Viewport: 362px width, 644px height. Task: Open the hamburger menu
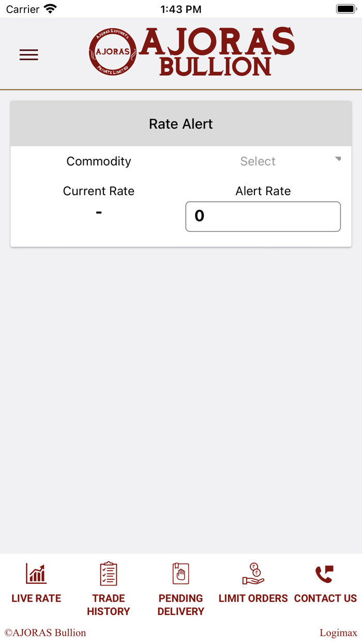click(29, 55)
